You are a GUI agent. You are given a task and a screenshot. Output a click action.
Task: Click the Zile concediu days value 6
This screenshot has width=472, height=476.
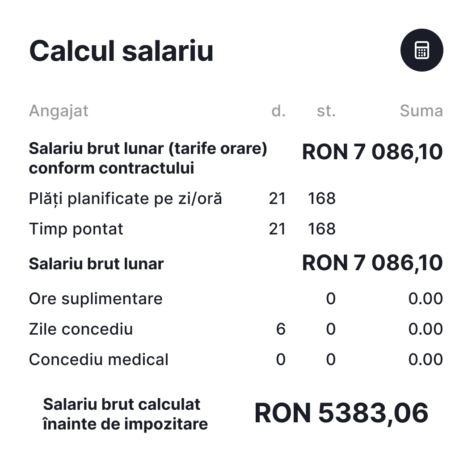[x=281, y=329]
